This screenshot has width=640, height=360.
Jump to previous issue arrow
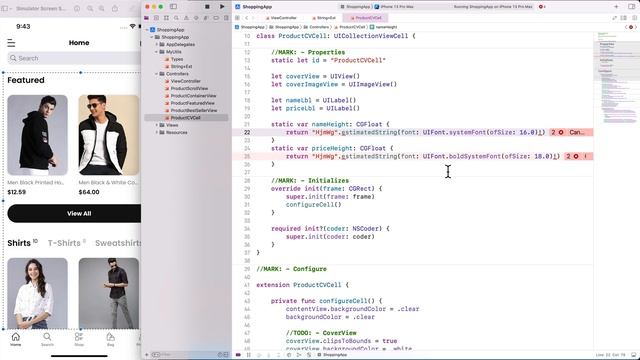tap(626, 27)
